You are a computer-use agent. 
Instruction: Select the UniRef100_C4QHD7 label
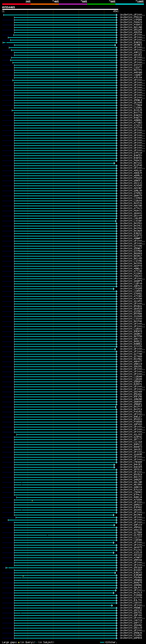click(x=131, y=75)
